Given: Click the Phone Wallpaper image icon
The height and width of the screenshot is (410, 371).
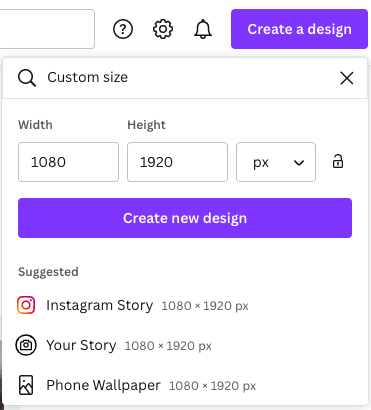Looking at the screenshot, I should click(x=26, y=385).
